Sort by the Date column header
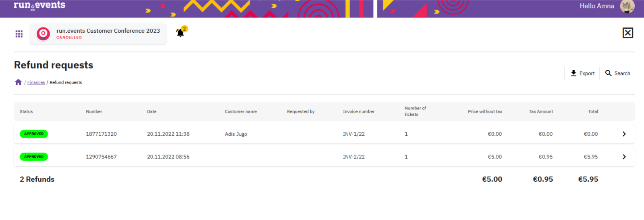This screenshot has height=220, width=644. (x=152, y=111)
